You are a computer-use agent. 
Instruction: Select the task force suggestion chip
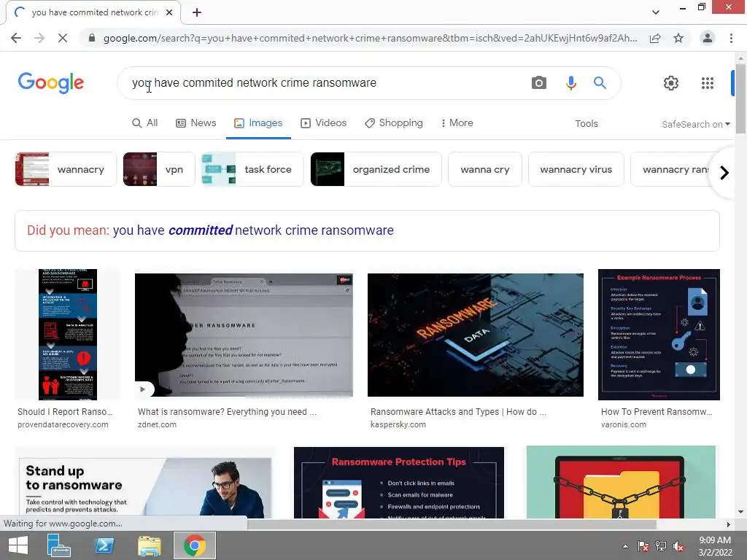click(252, 169)
